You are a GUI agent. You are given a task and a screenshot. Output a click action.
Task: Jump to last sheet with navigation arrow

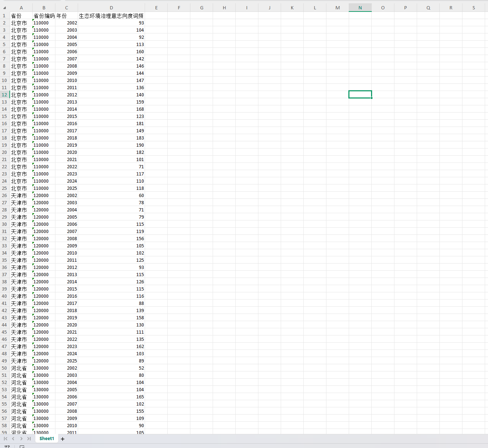coord(29,439)
